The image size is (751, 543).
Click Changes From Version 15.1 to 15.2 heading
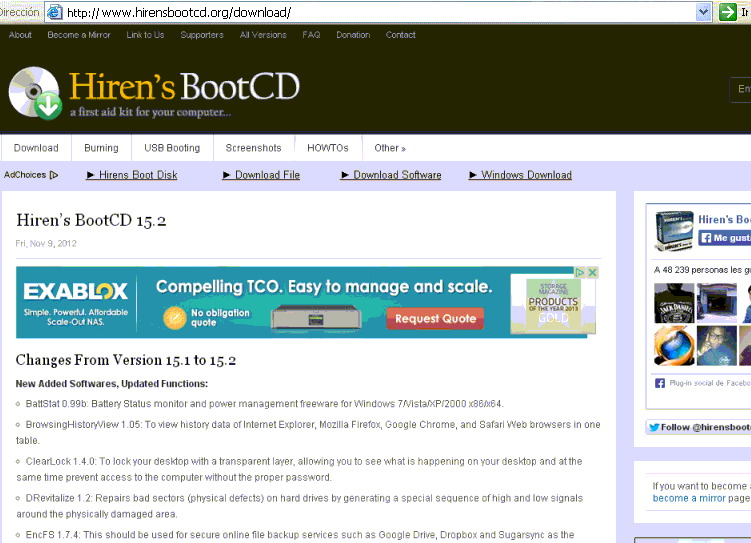pos(126,360)
